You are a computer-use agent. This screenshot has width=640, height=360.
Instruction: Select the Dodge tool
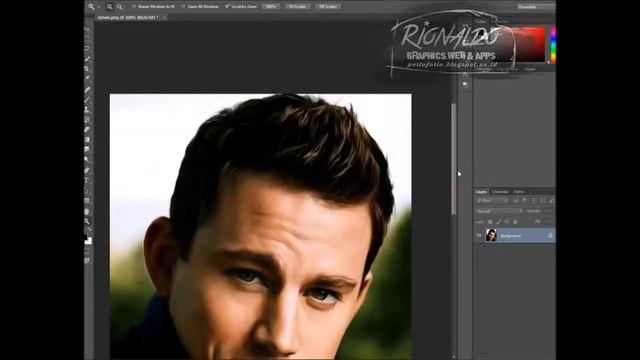pos(88,159)
